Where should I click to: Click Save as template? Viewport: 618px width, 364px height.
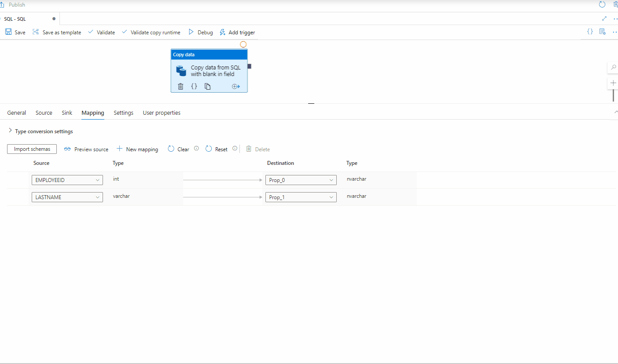tap(57, 32)
